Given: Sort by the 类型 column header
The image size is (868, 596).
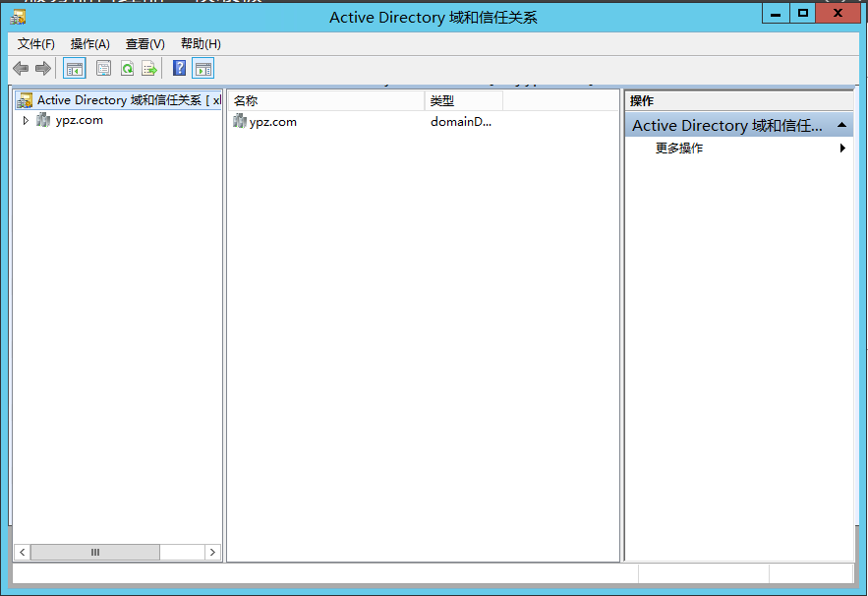Looking at the screenshot, I should pyautogui.click(x=464, y=101).
